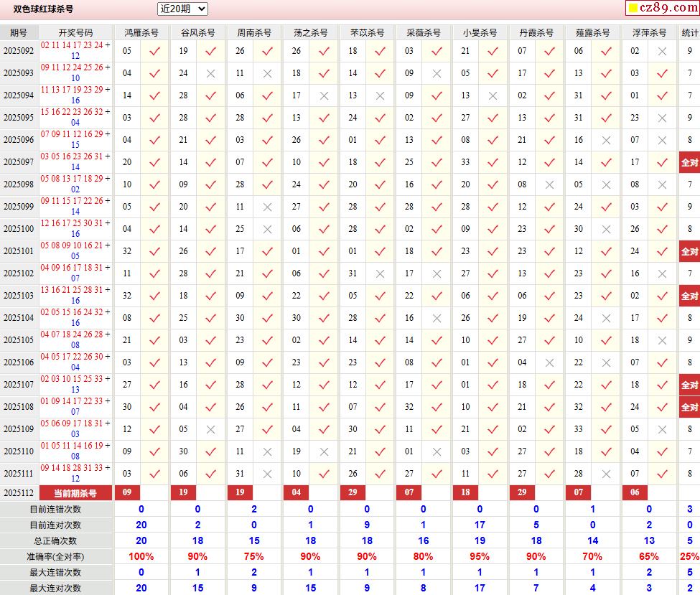Click the cross mark for 荡之杀号 in row 2025094

[x=324, y=95]
